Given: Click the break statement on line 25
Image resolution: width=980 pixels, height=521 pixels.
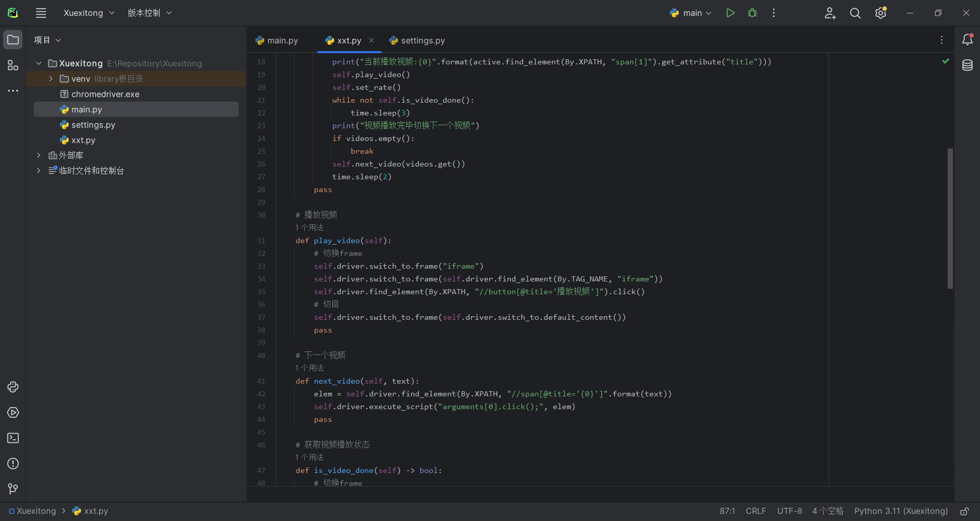Looking at the screenshot, I should [362, 151].
